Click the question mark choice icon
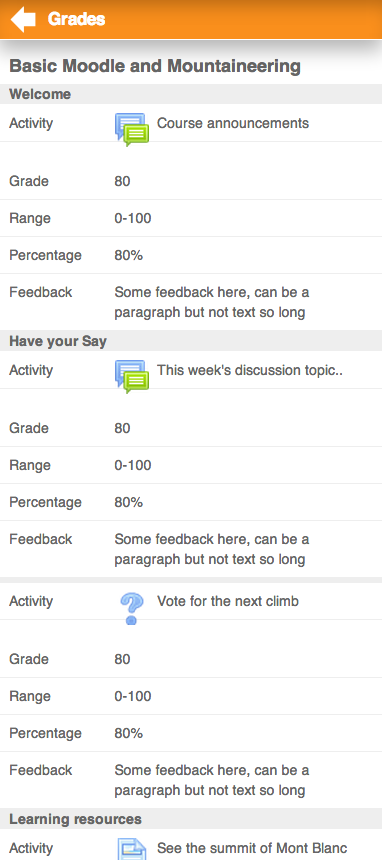Image resolution: width=382 pixels, height=860 pixels. point(132,608)
